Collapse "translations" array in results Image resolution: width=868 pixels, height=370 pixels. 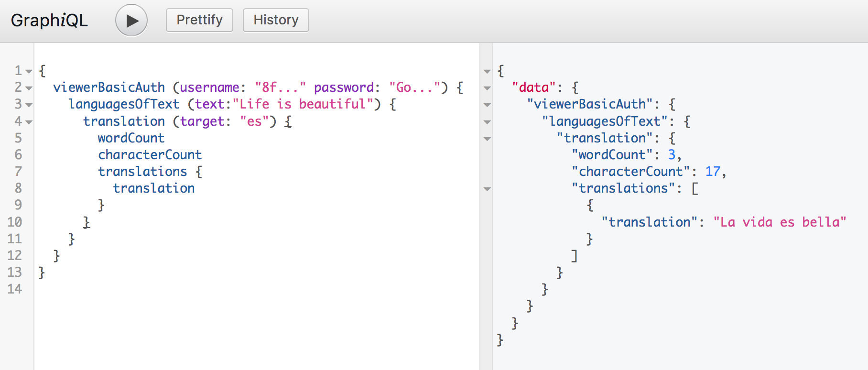coord(487,189)
